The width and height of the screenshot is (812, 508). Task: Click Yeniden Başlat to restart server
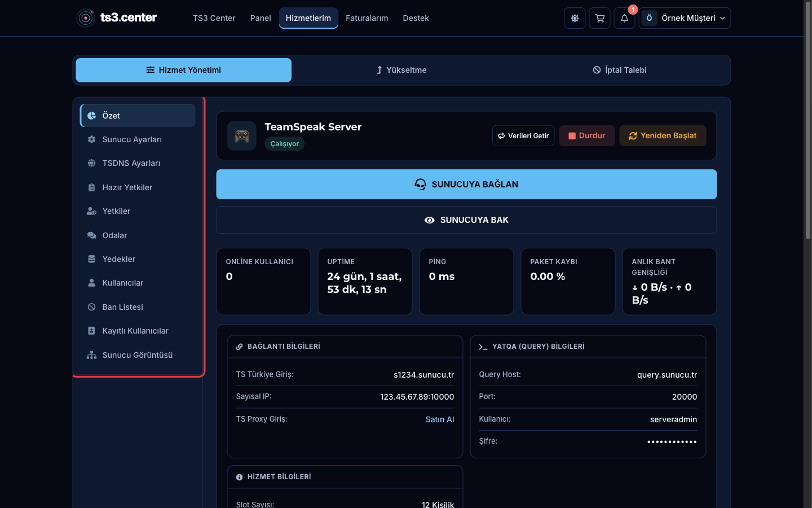pyautogui.click(x=663, y=135)
